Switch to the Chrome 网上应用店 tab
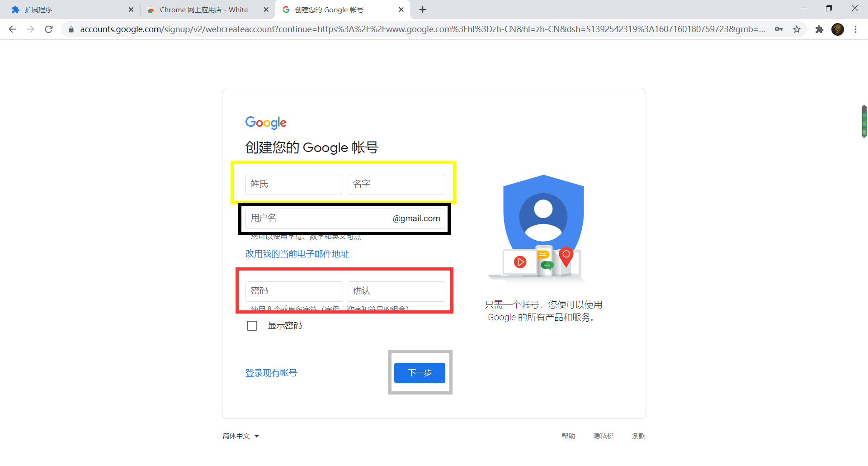868x466 pixels. click(x=207, y=10)
